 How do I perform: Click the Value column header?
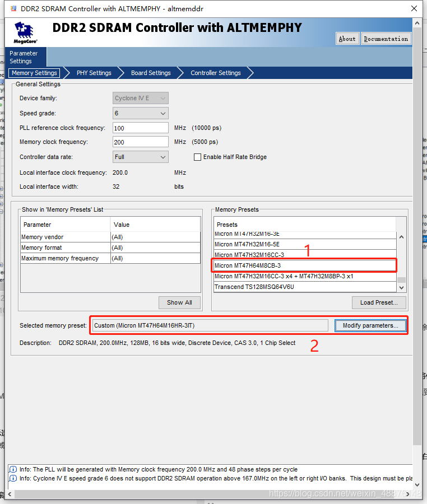[x=155, y=225]
